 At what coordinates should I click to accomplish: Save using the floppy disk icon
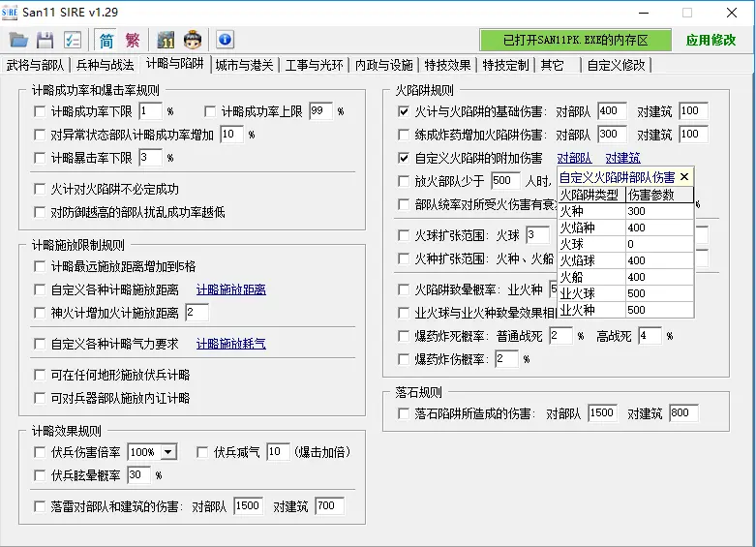point(45,40)
